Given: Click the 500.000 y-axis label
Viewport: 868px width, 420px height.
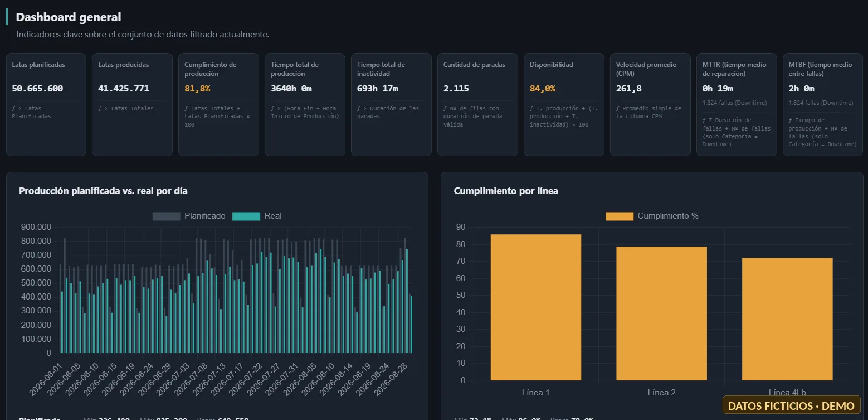Looking at the screenshot, I should (x=36, y=283).
